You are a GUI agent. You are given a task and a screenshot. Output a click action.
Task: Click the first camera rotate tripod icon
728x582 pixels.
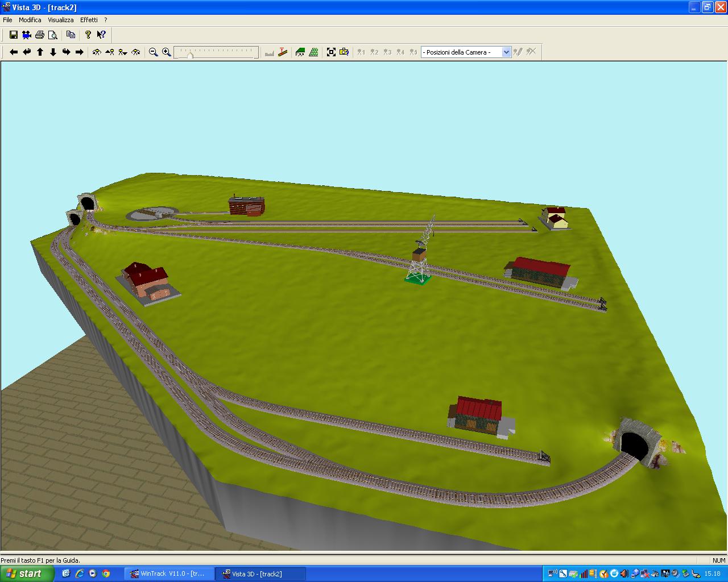point(97,52)
